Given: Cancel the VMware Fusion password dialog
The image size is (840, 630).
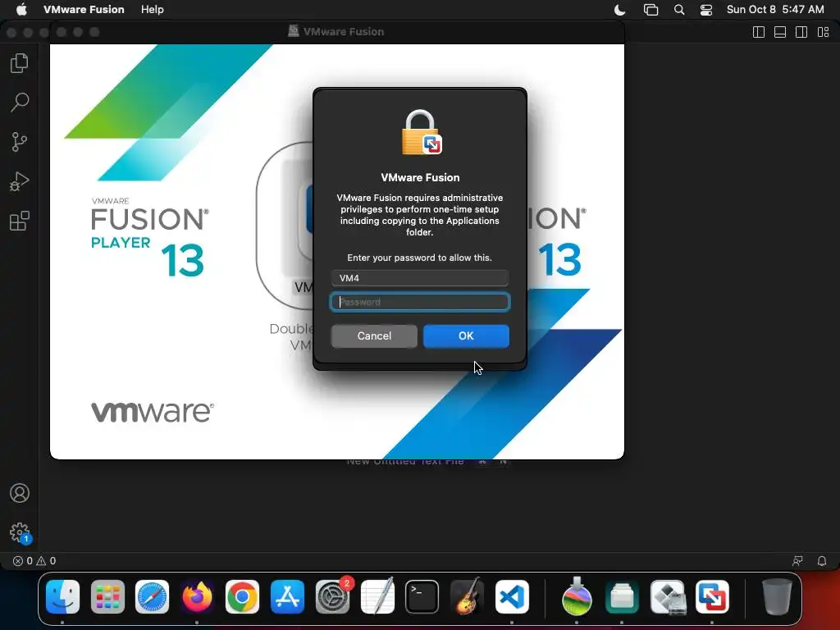Looking at the screenshot, I should 374,336.
